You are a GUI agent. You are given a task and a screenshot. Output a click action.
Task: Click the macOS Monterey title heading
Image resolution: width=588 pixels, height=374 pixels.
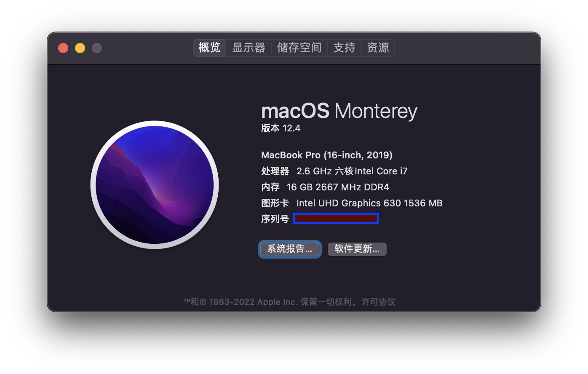click(x=339, y=111)
